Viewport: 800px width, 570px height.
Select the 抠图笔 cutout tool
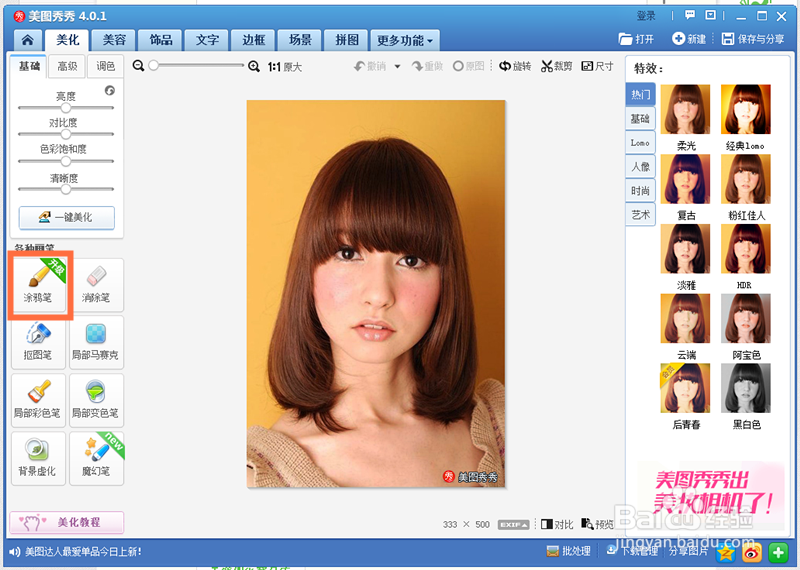coord(39,342)
